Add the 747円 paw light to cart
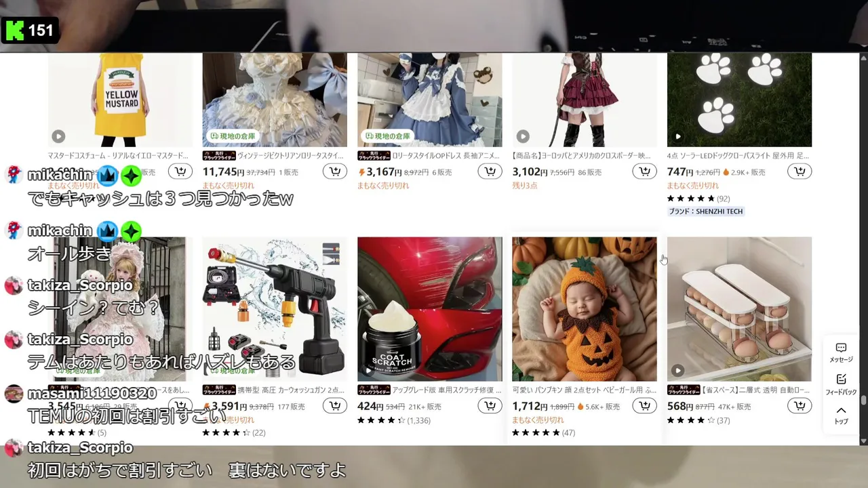The image size is (868, 488). [x=800, y=171]
